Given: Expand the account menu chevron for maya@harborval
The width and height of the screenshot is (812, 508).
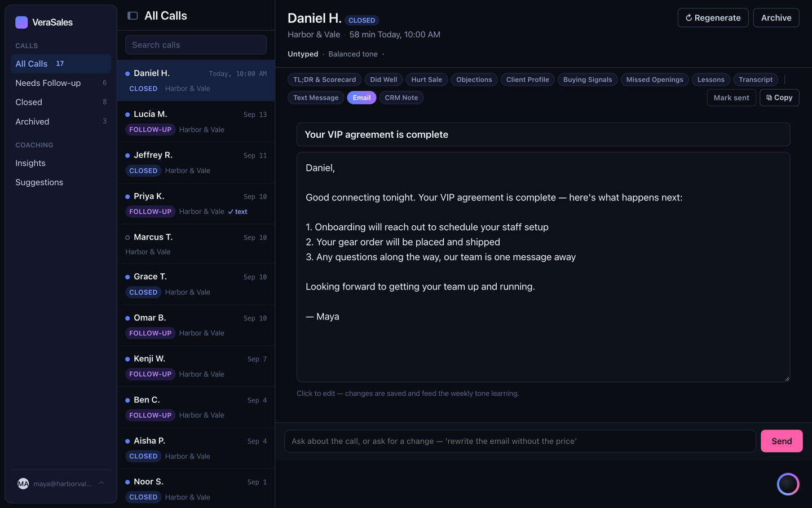Looking at the screenshot, I should point(101,483).
